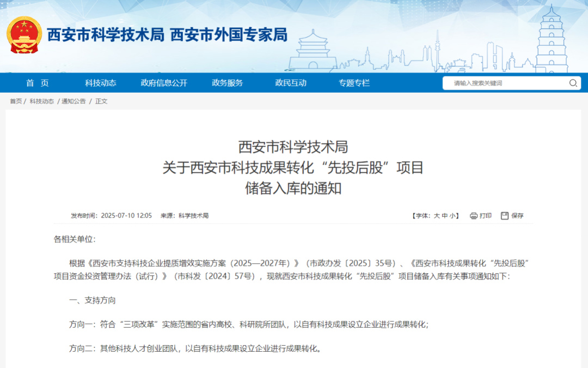
Task: Click the national emblem logo
Action: [x=24, y=35]
